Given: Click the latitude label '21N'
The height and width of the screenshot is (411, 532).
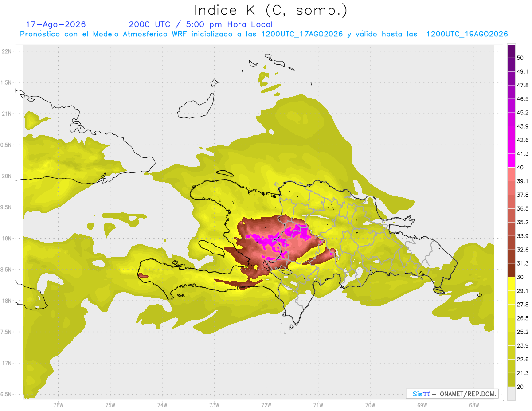Looking at the screenshot, I should point(7,114).
